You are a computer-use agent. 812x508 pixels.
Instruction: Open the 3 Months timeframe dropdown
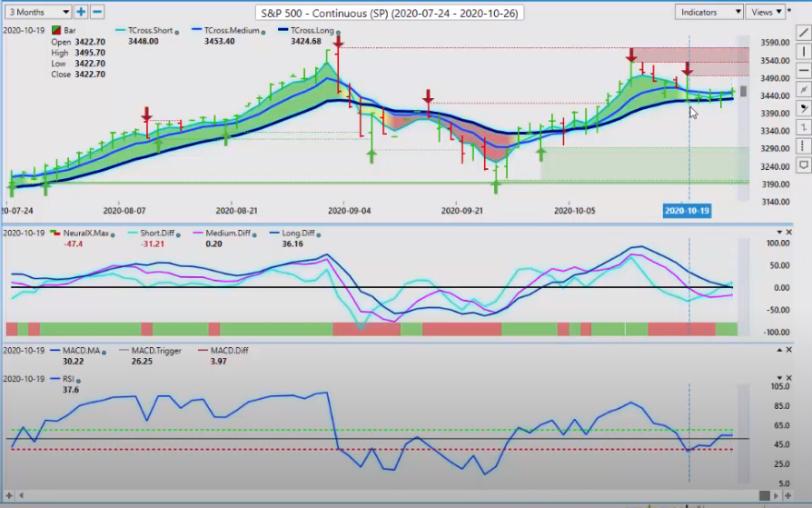coord(38,12)
